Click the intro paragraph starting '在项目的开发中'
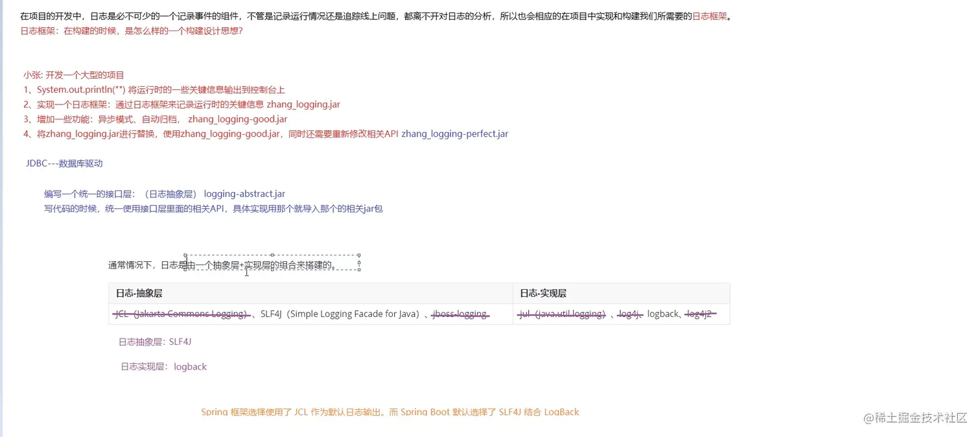This screenshot has width=980, height=437. (377, 16)
